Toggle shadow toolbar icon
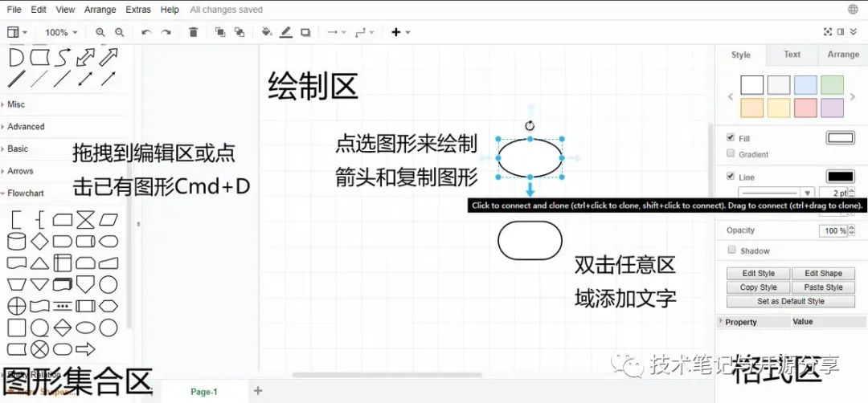Image resolution: width=868 pixels, height=403 pixels. click(305, 33)
